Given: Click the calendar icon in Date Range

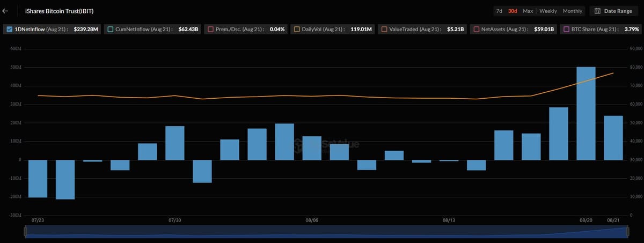Looking at the screenshot, I should [598, 11].
